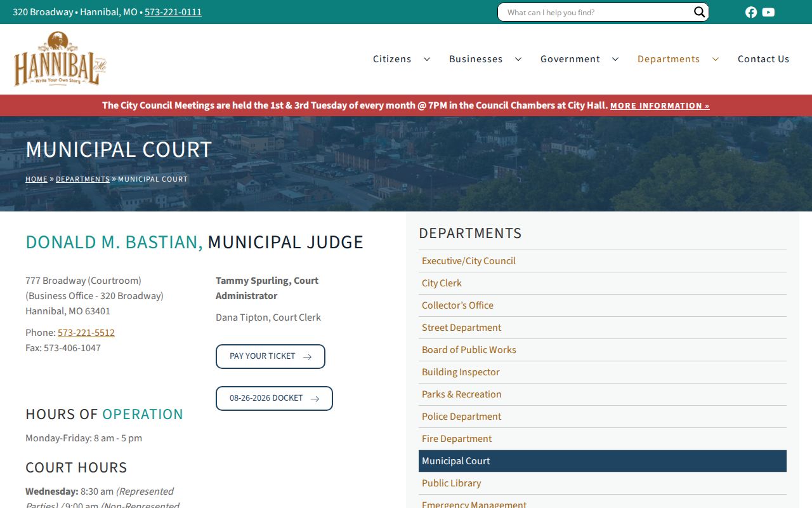Image resolution: width=812 pixels, height=508 pixels.
Task: Open the Police Department page
Action: (461, 417)
